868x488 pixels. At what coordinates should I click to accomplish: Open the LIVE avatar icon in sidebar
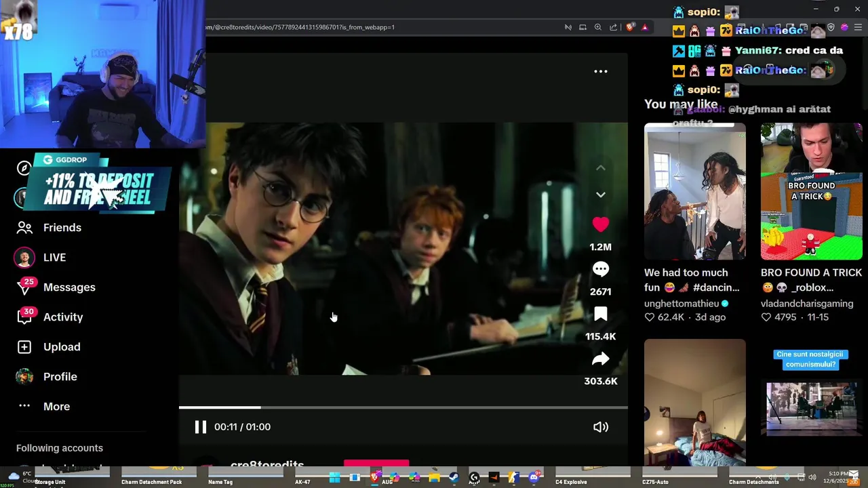tap(24, 258)
